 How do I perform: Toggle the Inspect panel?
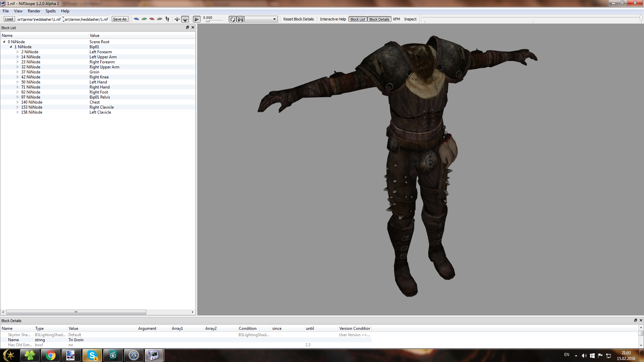(x=410, y=19)
